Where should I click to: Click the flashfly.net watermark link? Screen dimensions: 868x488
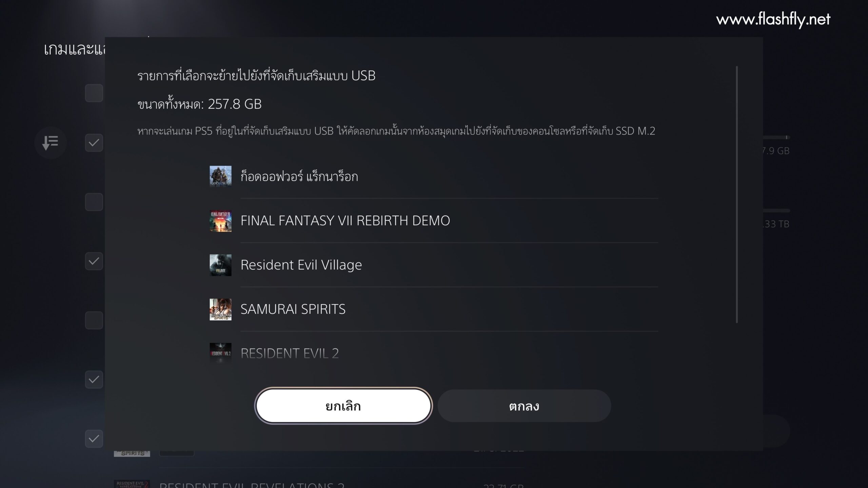click(773, 20)
